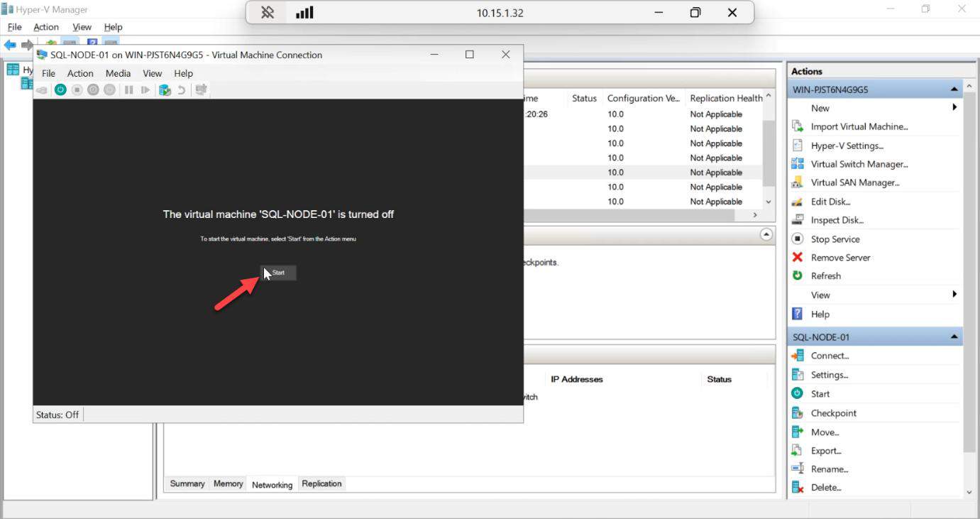Open Help menu in Virtual Machine Connection

click(183, 73)
